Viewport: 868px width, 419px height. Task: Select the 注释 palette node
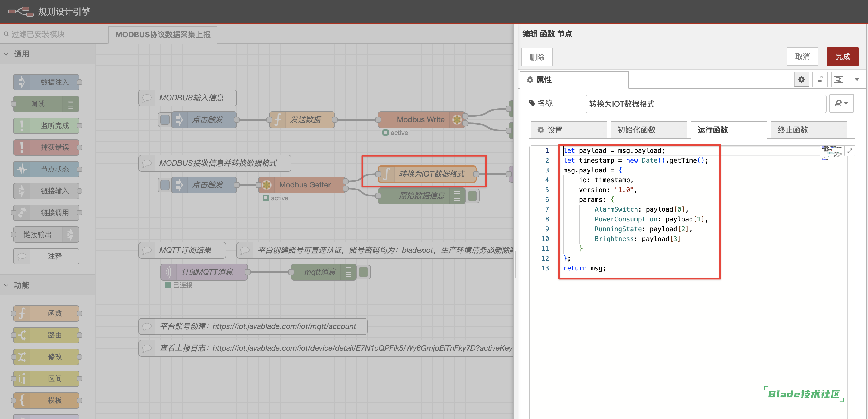47,256
